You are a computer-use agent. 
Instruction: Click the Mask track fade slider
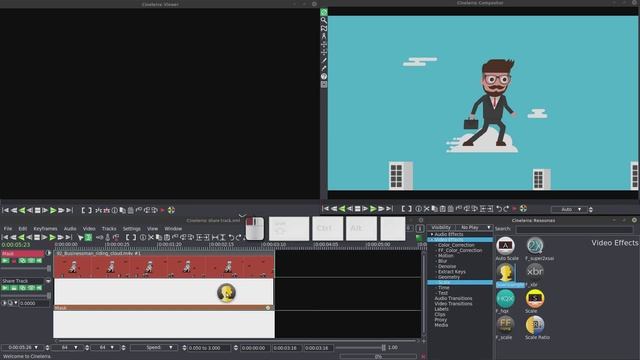click(26, 268)
